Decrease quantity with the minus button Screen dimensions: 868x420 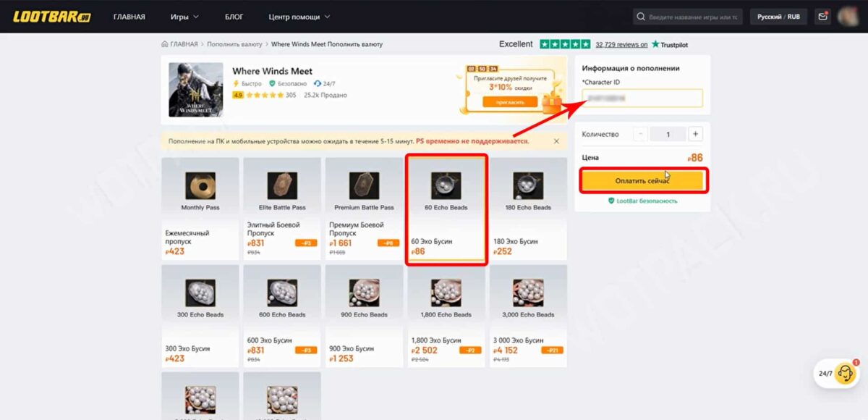point(641,134)
